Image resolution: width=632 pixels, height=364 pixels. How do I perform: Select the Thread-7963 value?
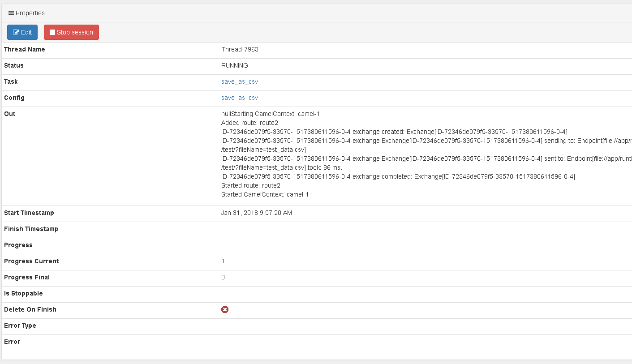pos(240,49)
